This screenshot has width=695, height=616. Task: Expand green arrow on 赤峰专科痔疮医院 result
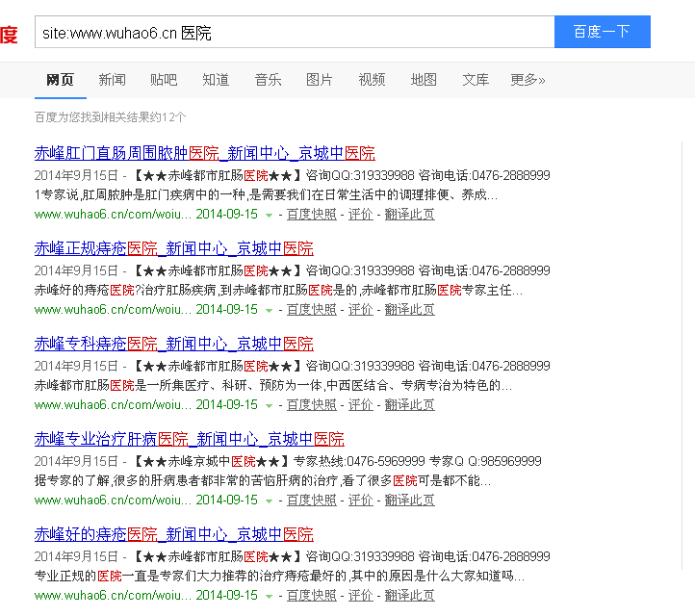point(270,405)
